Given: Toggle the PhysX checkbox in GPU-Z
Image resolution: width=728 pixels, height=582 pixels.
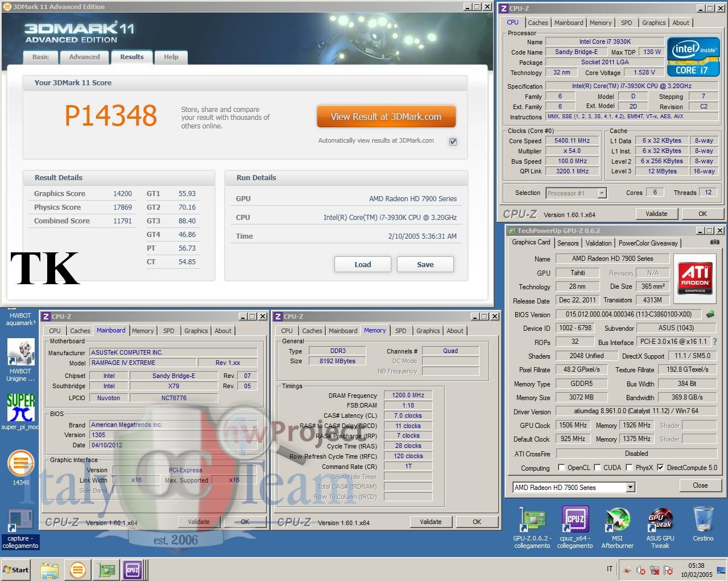Looking at the screenshot, I should coord(629,467).
